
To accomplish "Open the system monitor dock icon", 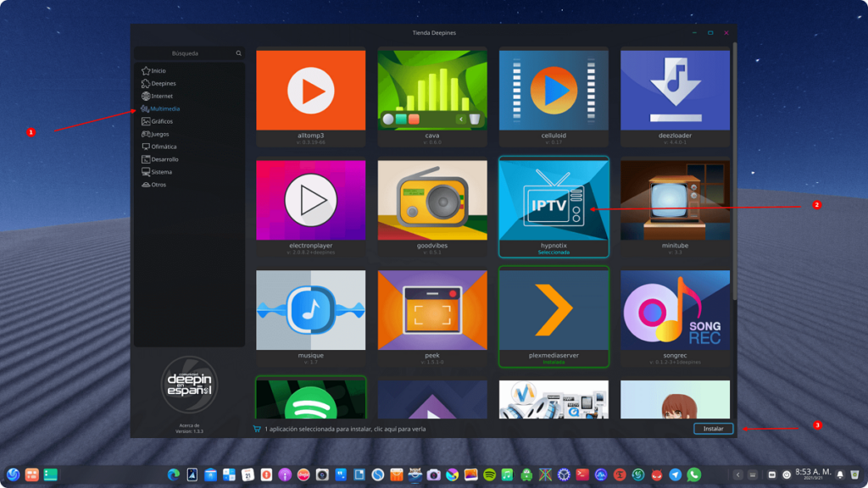I will 601,474.
